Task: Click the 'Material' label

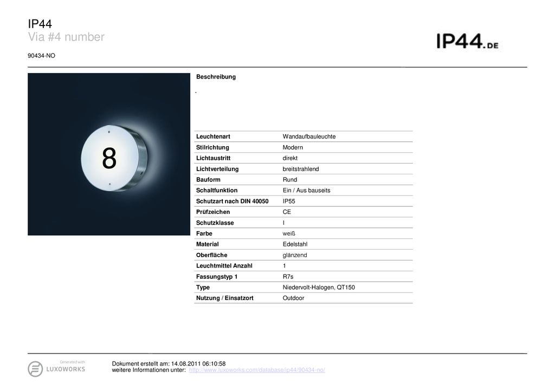Action: click(x=208, y=244)
